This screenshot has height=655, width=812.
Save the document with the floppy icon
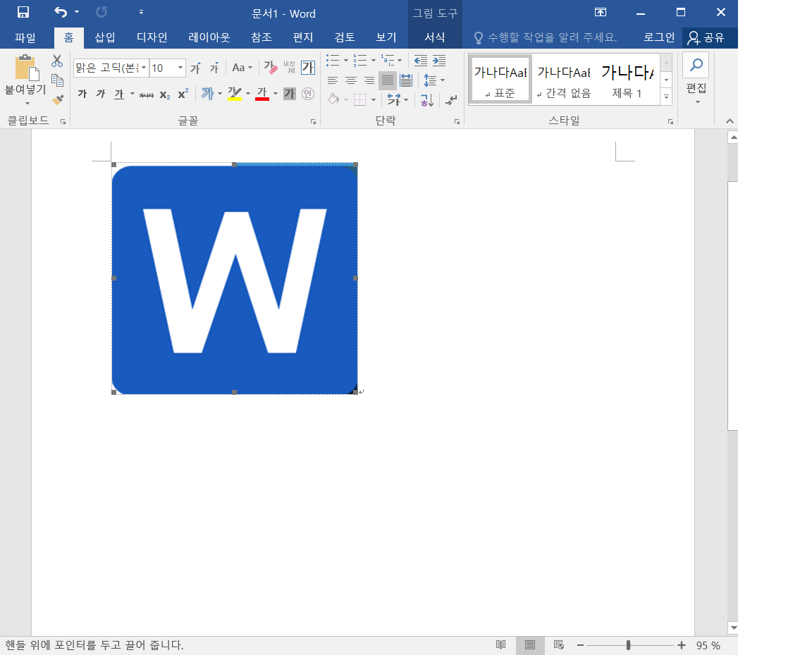pos(23,13)
